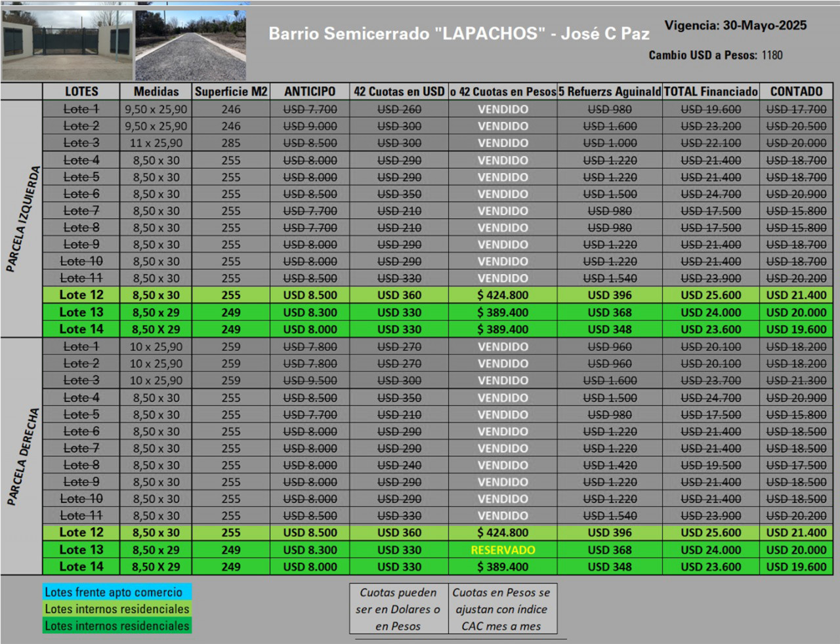Viewport: 840px width, 644px height.
Task: Select the USD 9.500 anticipo cell
Action: pyautogui.click(x=310, y=380)
